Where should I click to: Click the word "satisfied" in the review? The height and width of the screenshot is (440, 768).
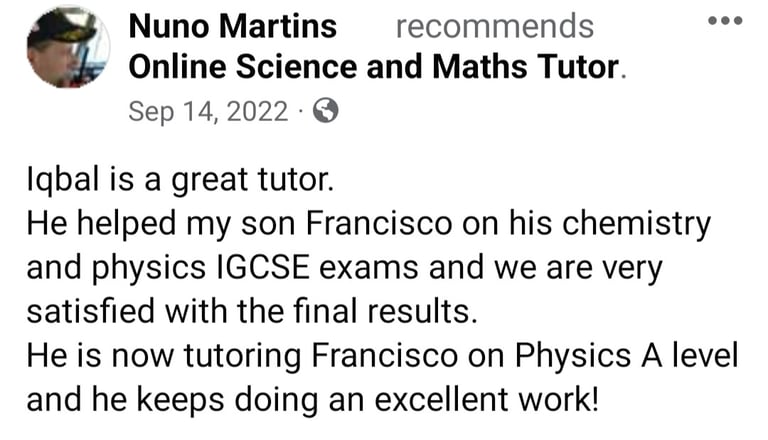(91, 312)
